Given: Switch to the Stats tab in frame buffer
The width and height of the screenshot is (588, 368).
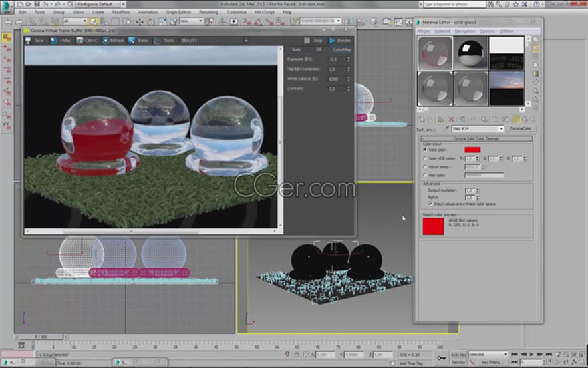Looking at the screenshot, I should 296,49.
